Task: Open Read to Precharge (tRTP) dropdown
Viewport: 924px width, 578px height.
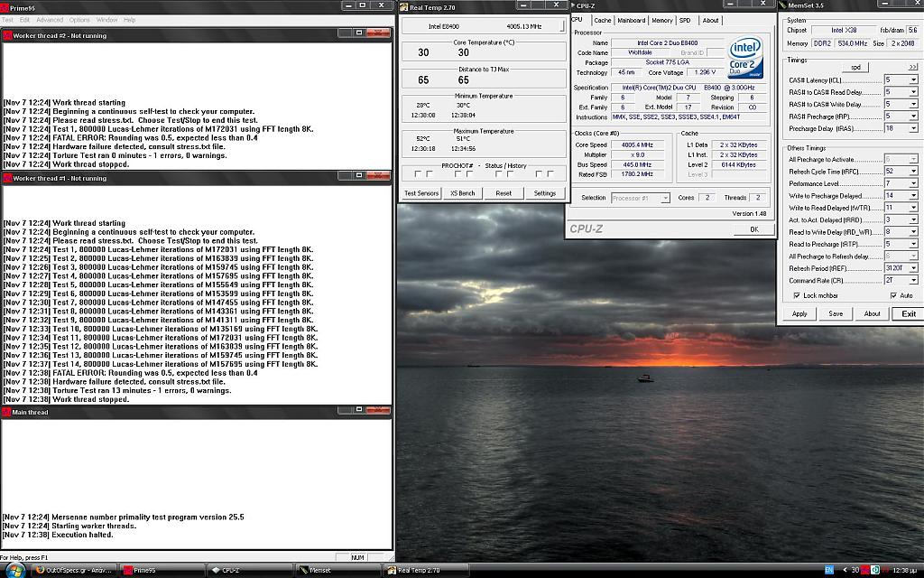Action: pyautogui.click(x=913, y=244)
